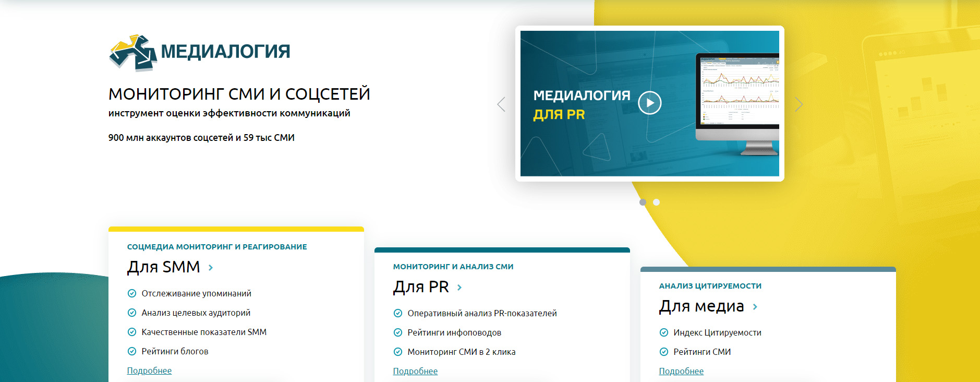Screen dimensions: 980x382
Task: Click the text Мониторинг СМИ в 2 клика
Action: point(462,352)
